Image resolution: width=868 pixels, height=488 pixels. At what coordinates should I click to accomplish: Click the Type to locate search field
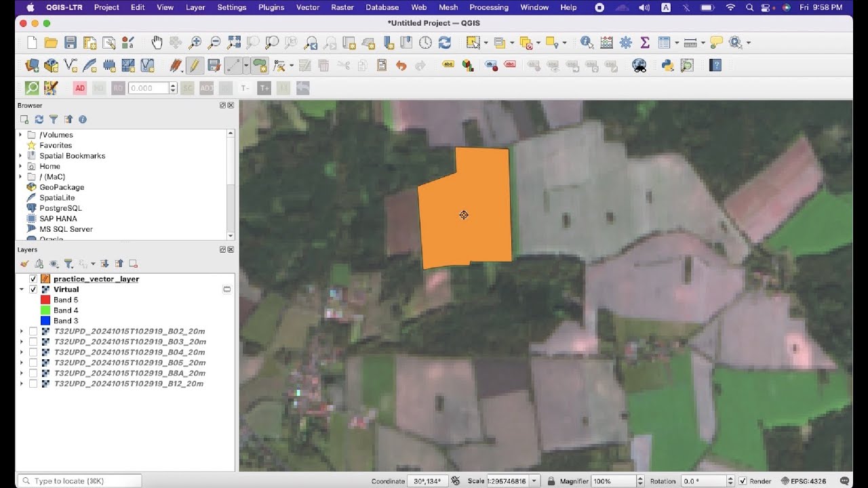point(80,481)
